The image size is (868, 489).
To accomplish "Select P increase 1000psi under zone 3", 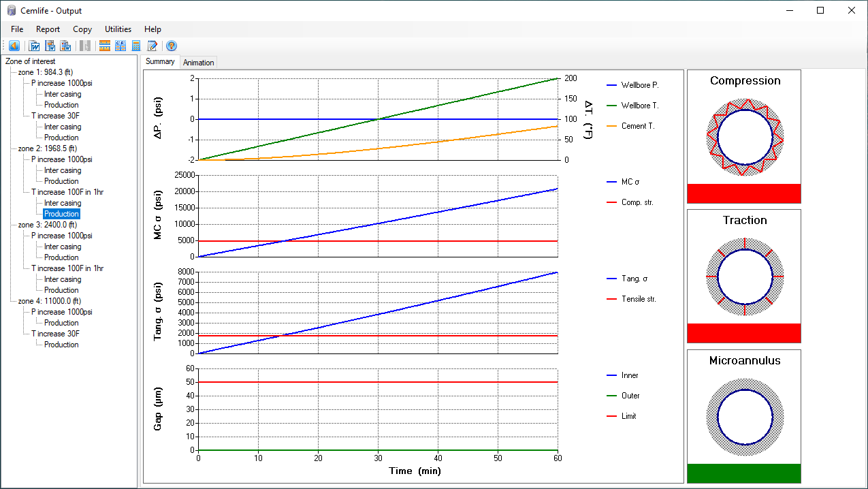I will [61, 236].
